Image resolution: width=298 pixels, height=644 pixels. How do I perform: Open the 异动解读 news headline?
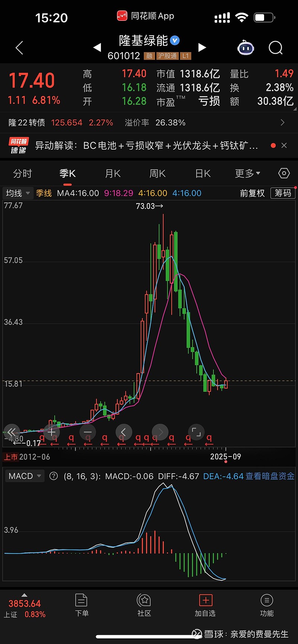(x=146, y=145)
